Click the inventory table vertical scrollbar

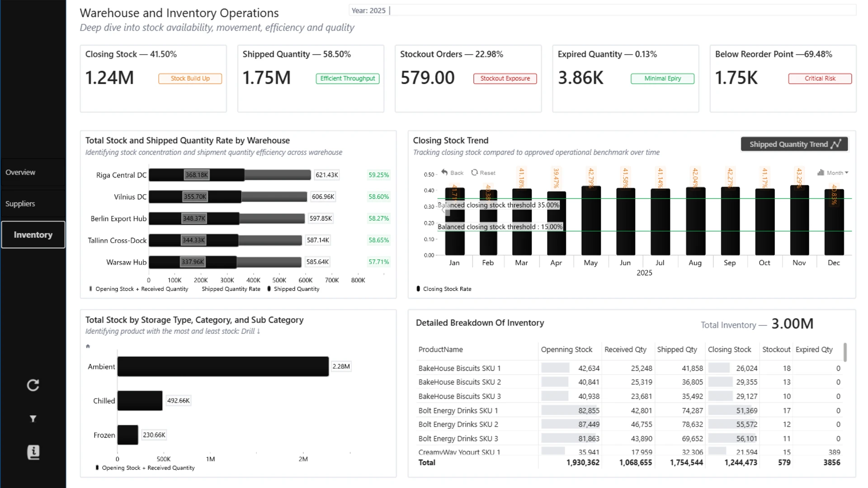coord(845,352)
